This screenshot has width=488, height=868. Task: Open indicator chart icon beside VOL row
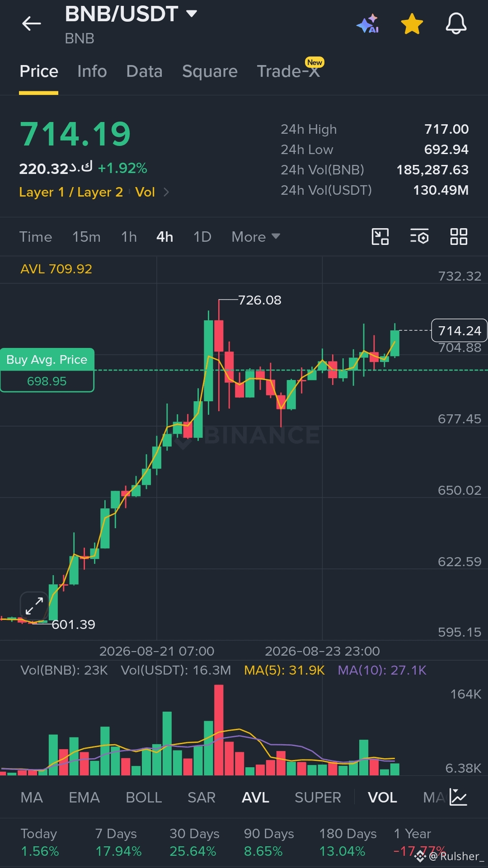(x=459, y=797)
